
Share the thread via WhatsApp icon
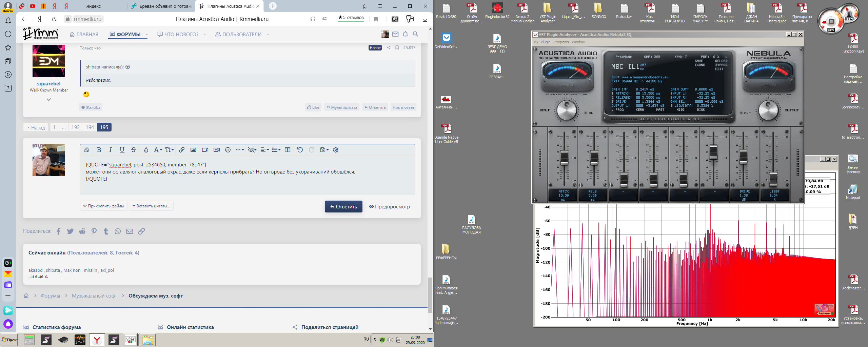[118, 231]
